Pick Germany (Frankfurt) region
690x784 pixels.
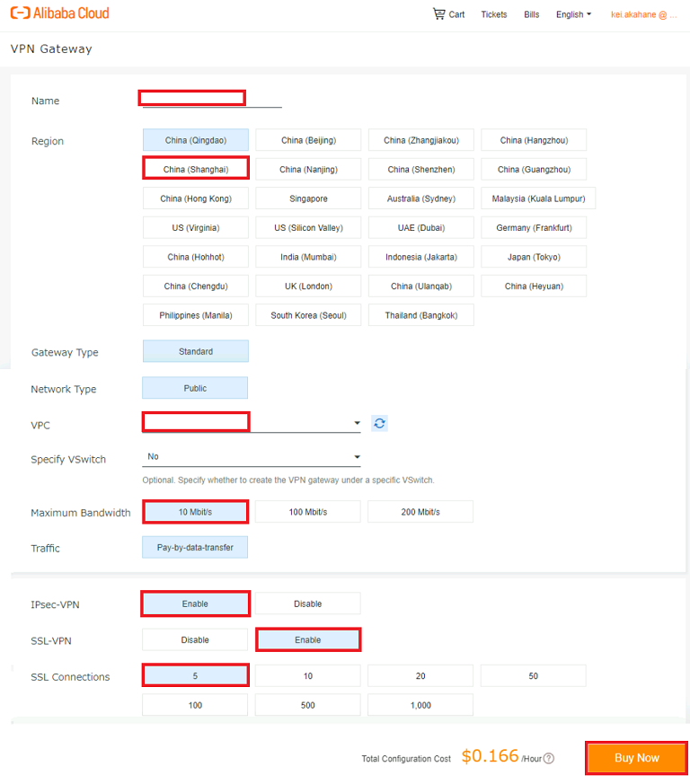[x=534, y=227]
